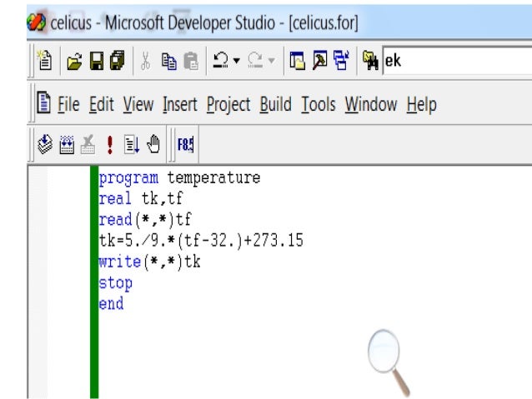
Task: Open the Window menu
Action: [x=371, y=104]
